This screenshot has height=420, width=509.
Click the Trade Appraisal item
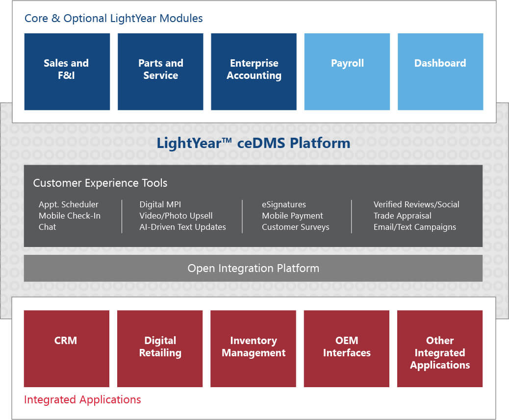pos(403,216)
